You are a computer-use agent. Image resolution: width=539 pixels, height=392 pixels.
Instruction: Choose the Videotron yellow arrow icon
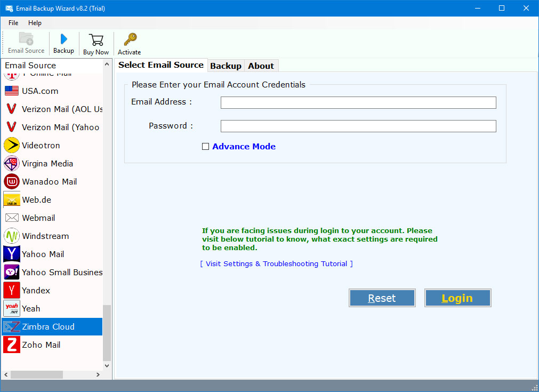pyautogui.click(x=12, y=145)
